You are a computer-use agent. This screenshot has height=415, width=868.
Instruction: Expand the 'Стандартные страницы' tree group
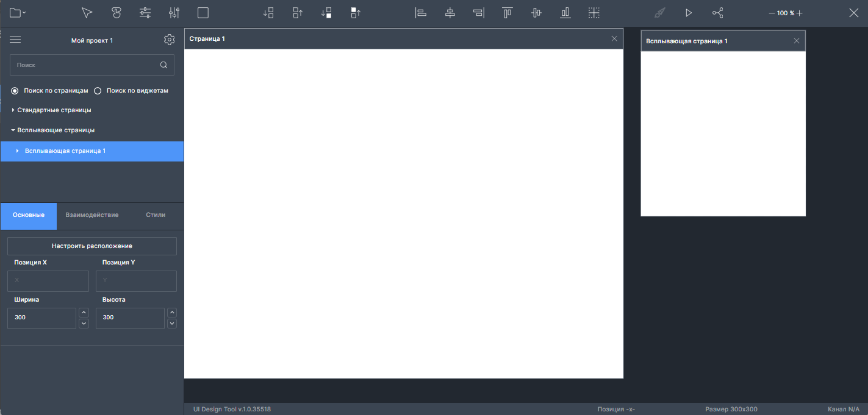tap(13, 110)
